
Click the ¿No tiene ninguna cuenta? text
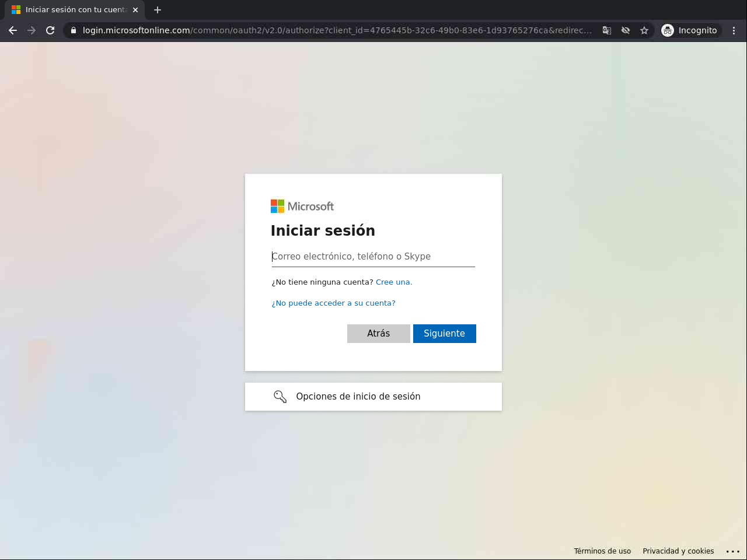(x=322, y=282)
